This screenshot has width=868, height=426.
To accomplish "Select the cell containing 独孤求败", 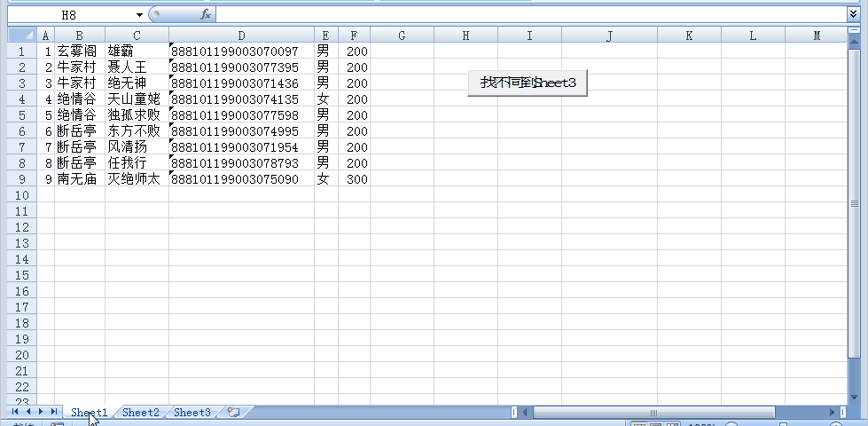I will 137,115.
